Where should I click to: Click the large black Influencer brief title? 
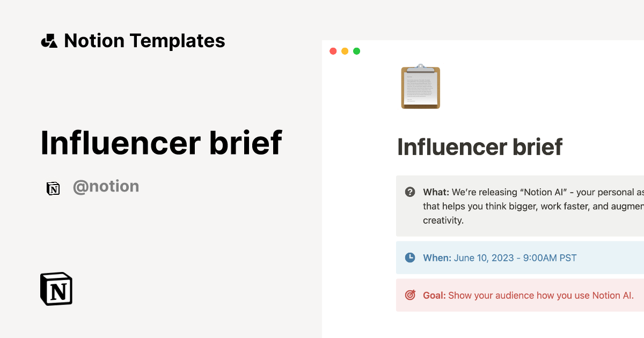[x=161, y=143]
